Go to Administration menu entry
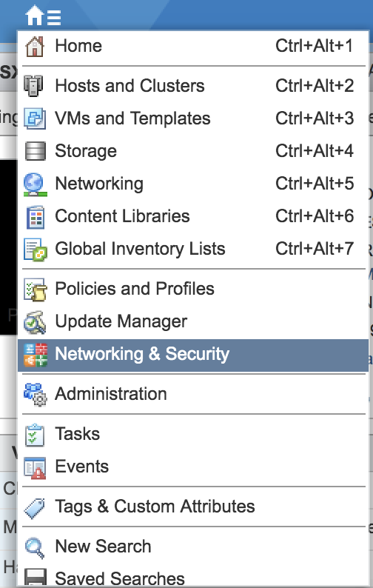The image size is (373, 588). tap(193, 394)
